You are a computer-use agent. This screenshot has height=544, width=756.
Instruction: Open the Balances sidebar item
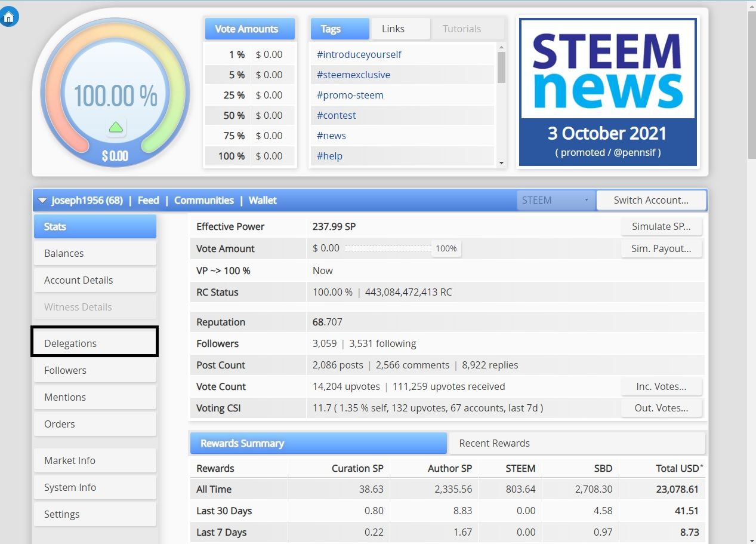coord(95,253)
